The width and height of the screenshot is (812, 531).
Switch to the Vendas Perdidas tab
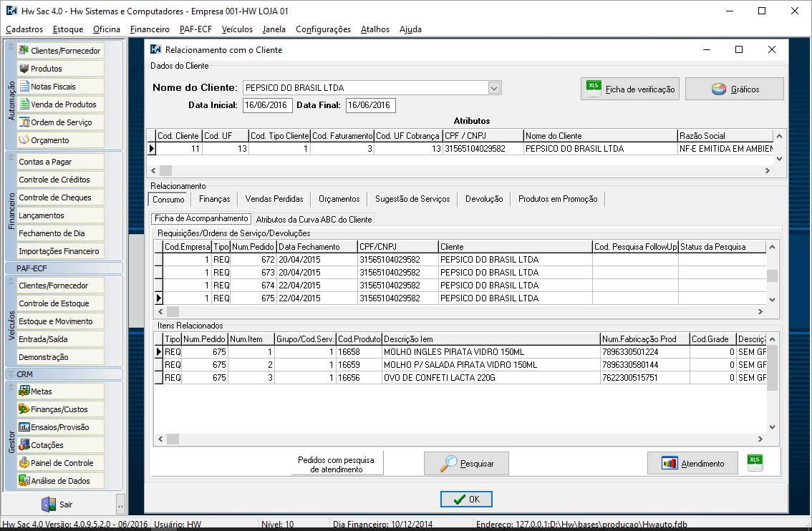click(x=274, y=199)
